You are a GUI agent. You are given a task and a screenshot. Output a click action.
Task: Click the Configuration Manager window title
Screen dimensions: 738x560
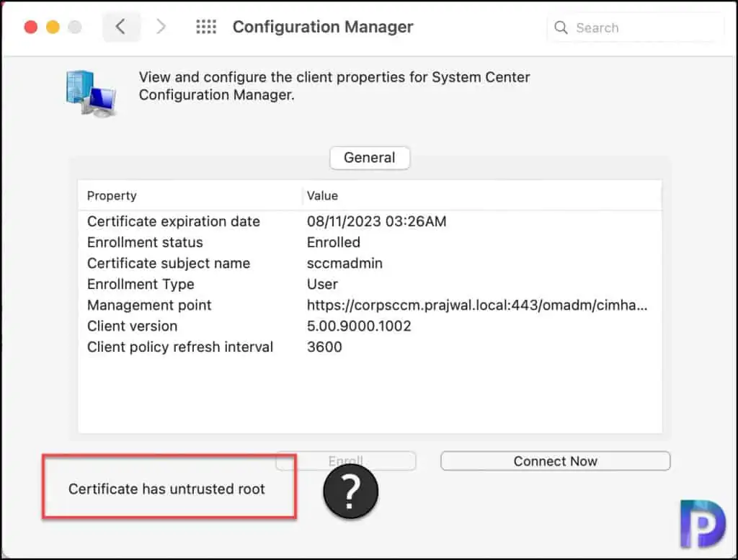(323, 27)
